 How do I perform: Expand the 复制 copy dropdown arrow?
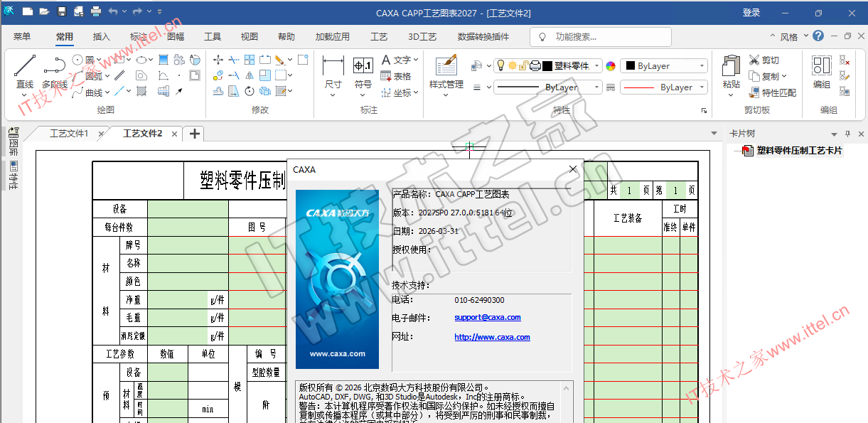point(785,77)
